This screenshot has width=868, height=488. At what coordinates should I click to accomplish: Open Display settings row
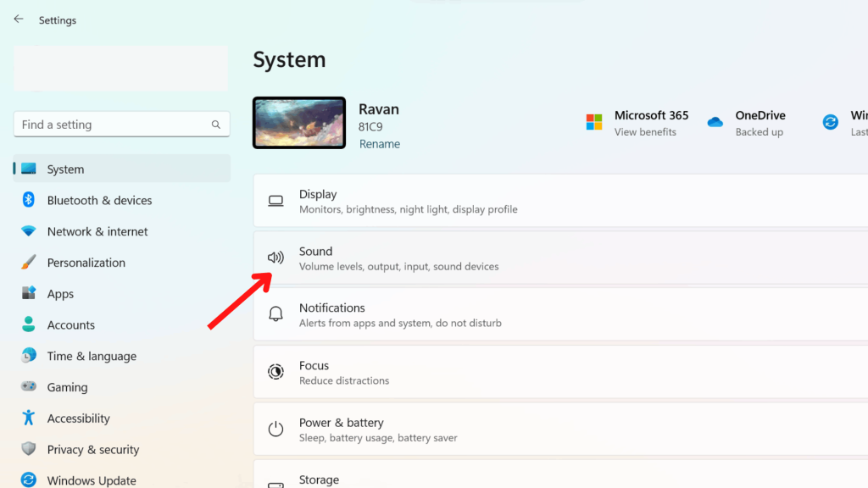(x=561, y=201)
